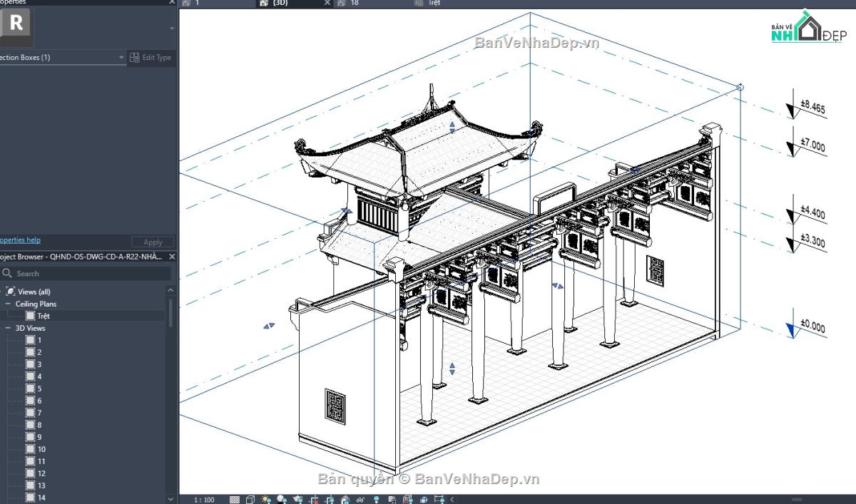Image resolution: width=856 pixels, height=504 pixels.
Task: Toggle reveal hidden elements lightbulb
Action: [376, 500]
